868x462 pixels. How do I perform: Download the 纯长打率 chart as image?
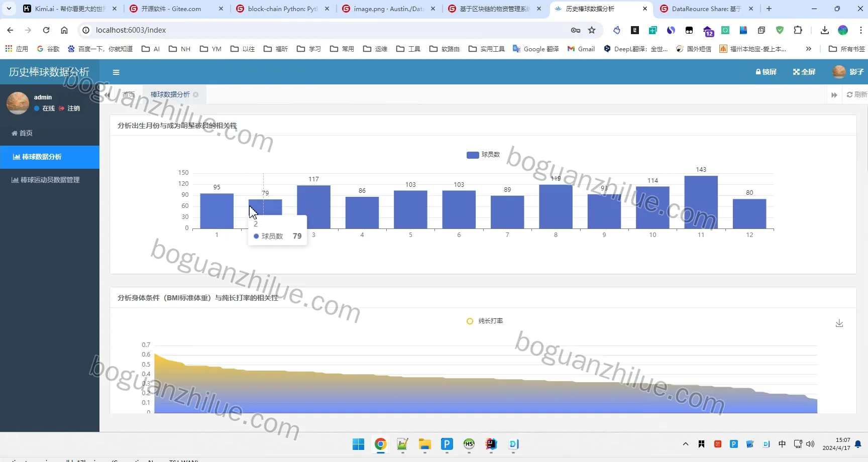point(839,323)
